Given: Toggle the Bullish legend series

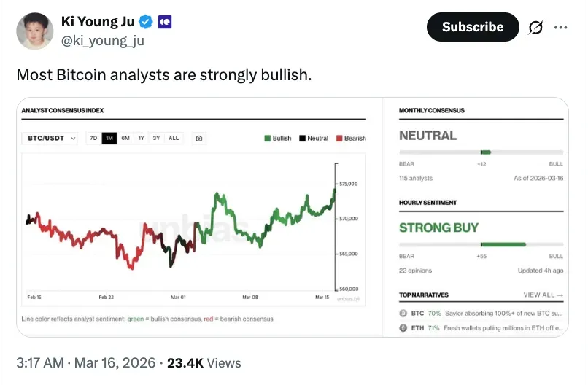Looking at the screenshot, I should coord(277,138).
